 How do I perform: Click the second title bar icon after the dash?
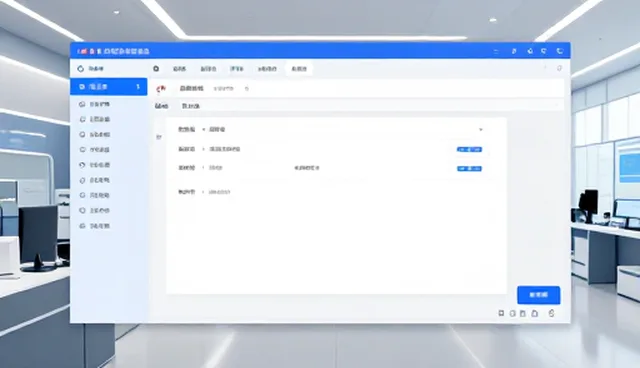(530, 51)
